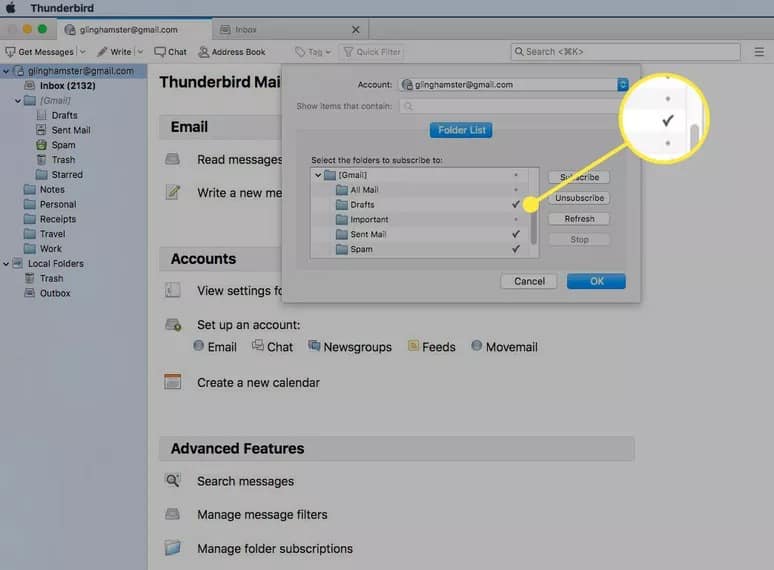Click the Trash icon under Local Folders

[30, 278]
